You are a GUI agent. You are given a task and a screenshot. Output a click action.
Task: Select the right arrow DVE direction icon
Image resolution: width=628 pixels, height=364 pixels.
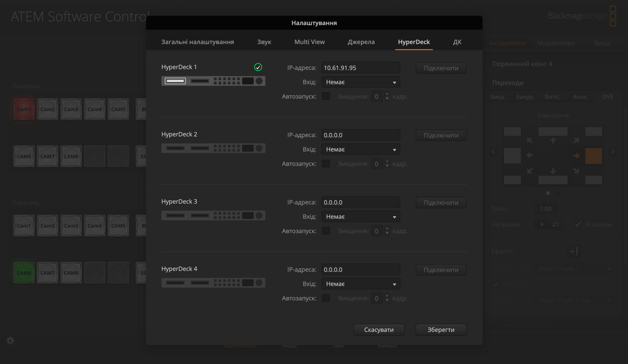(x=576, y=156)
